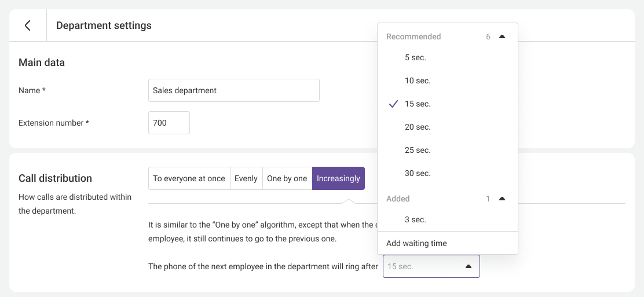Edit the Extension number field
The image size is (644, 297).
[x=169, y=123]
